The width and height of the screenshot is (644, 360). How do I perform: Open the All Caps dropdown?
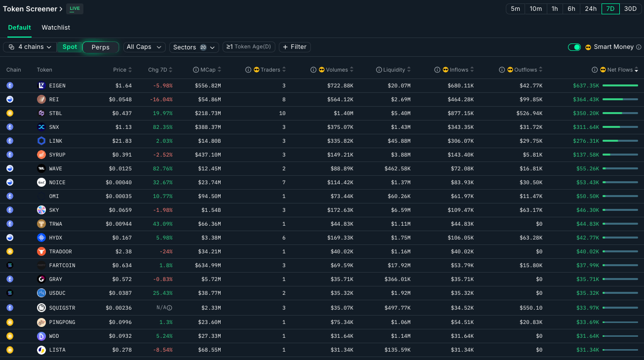tap(144, 47)
